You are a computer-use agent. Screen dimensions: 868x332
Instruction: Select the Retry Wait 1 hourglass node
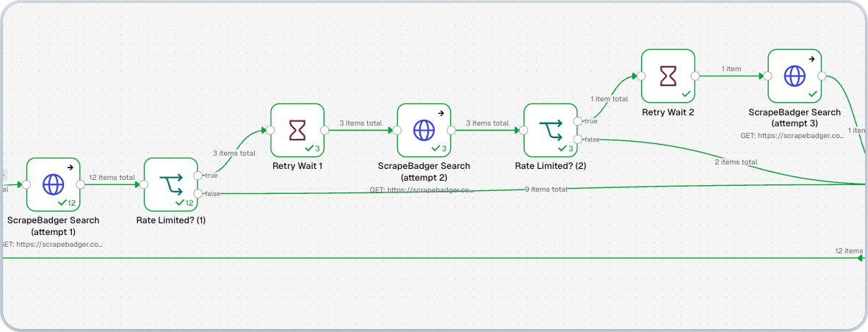click(x=297, y=130)
